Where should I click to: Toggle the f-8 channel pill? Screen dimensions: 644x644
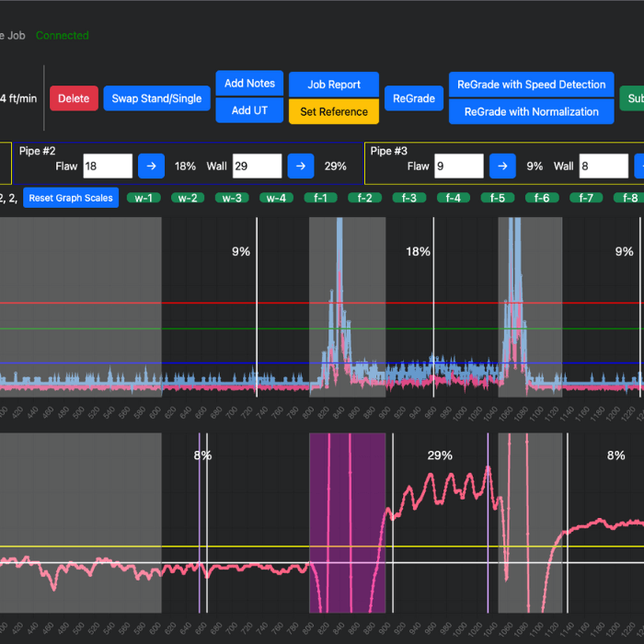[x=630, y=198]
